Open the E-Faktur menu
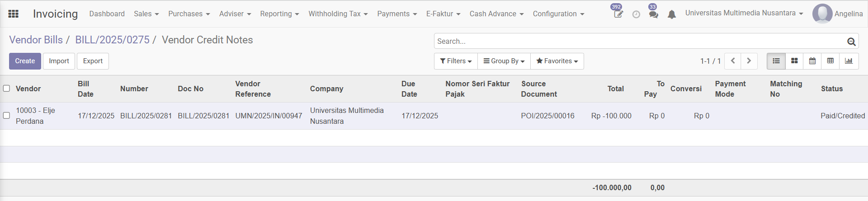868x201 pixels. point(443,14)
